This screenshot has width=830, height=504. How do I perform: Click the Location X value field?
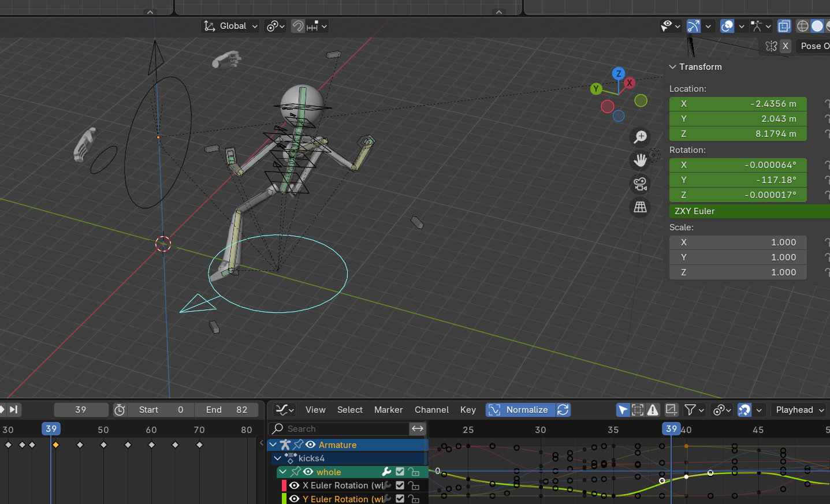tap(738, 104)
